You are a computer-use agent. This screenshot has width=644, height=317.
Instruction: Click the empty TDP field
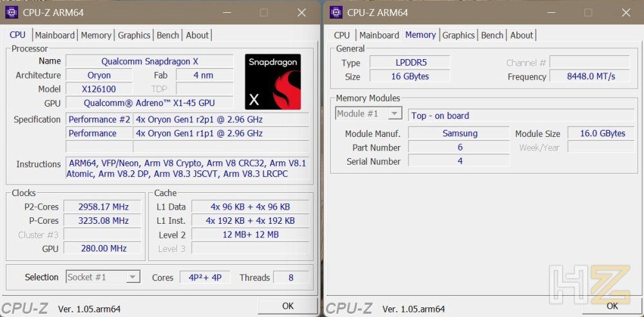(205, 89)
